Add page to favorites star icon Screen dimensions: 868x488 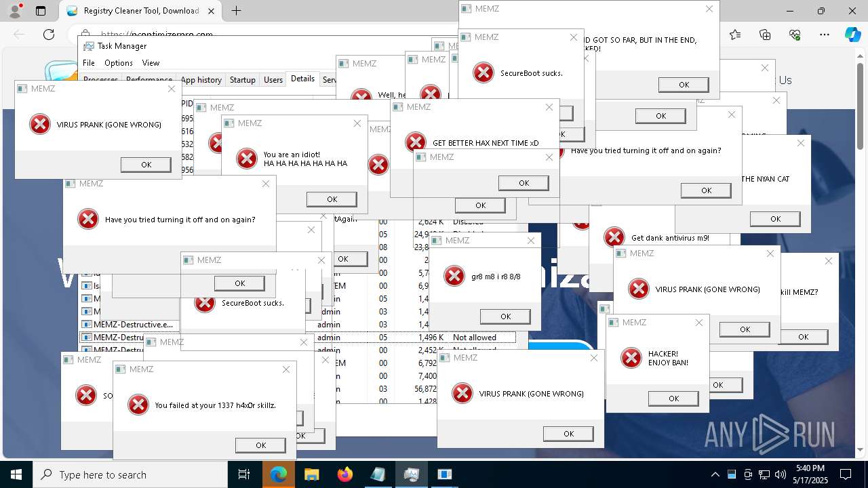[736, 35]
